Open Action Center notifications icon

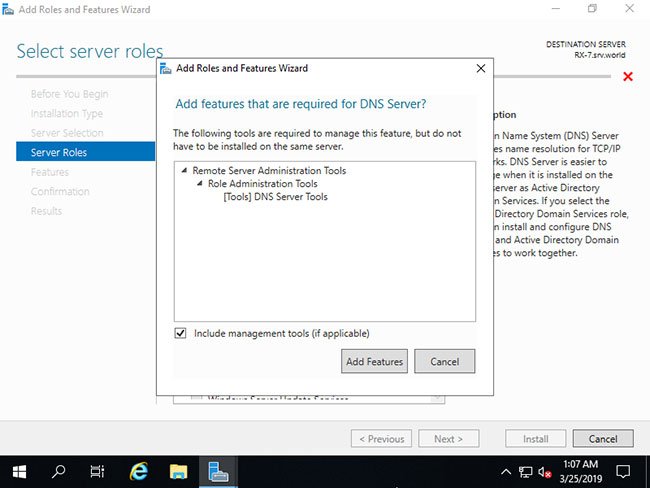point(623,471)
